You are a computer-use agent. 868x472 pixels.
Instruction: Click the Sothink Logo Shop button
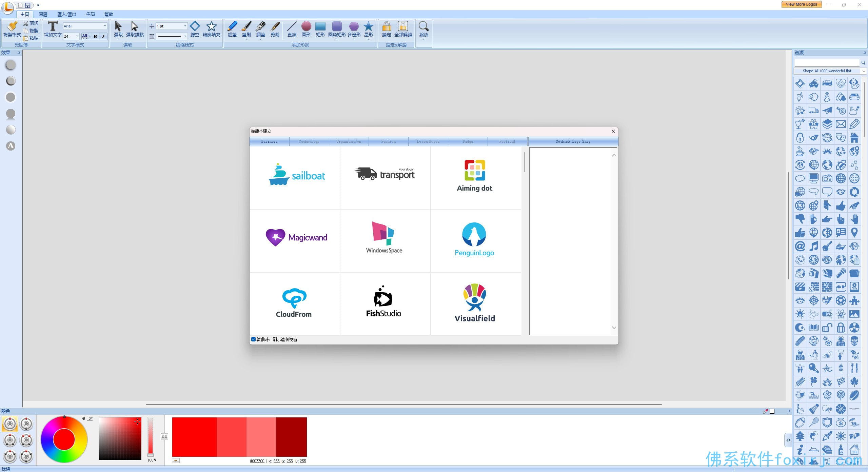pos(573,141)
